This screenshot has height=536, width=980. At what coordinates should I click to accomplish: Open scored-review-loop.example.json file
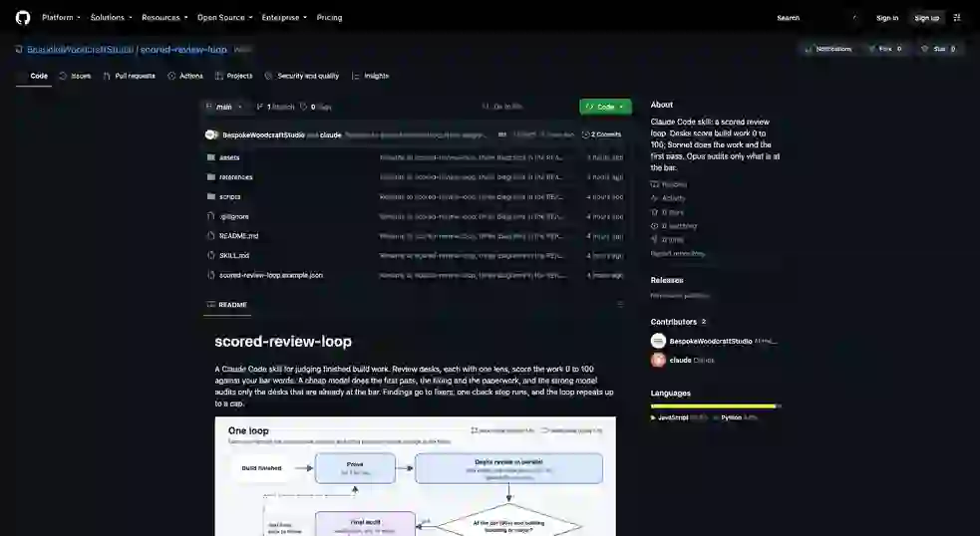pos(271,275)
